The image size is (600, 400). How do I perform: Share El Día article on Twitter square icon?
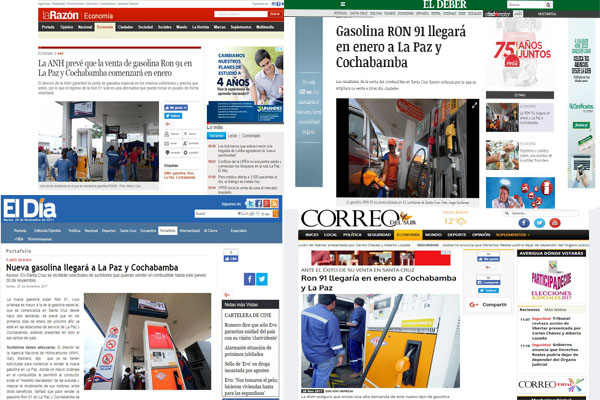262,279
